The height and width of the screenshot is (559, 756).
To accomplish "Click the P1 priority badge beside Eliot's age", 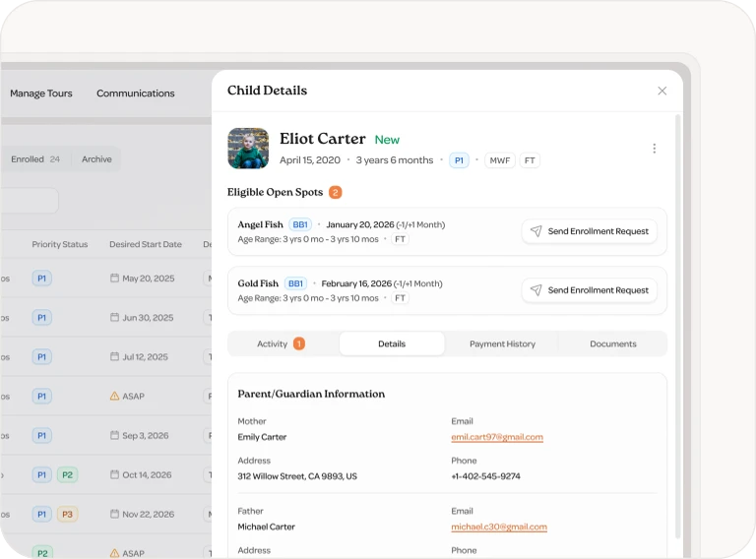I will click(x=459, y=160).
